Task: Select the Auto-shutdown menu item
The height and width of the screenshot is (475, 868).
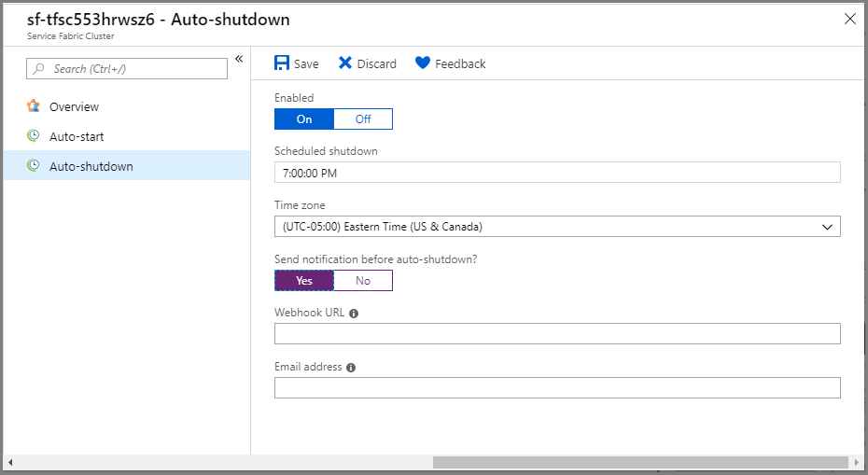Action: click(127, 165)
